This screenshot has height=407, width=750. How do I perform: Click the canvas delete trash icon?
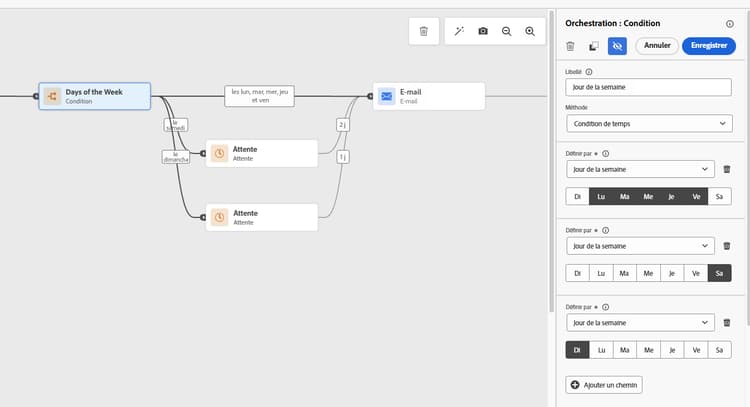coord(423,31)
